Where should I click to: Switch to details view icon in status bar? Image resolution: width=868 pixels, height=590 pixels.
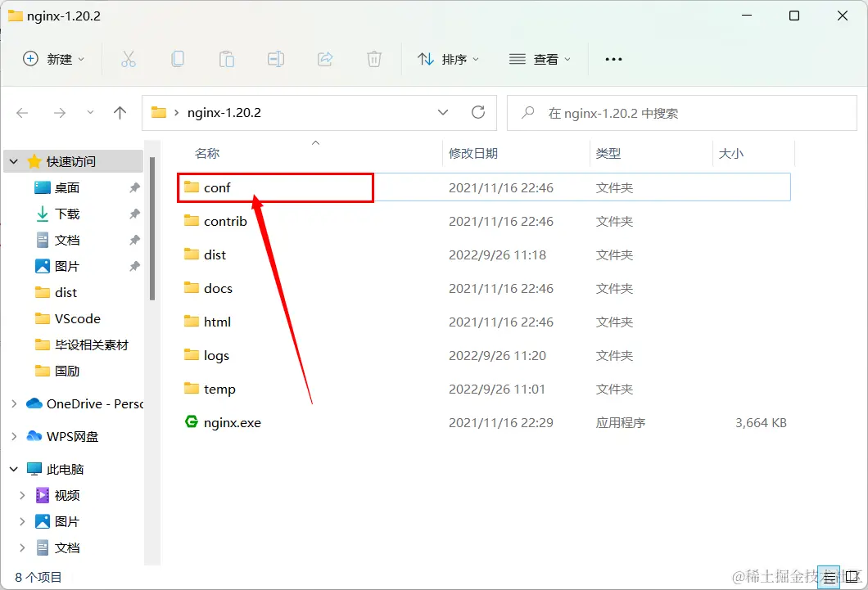829,578
